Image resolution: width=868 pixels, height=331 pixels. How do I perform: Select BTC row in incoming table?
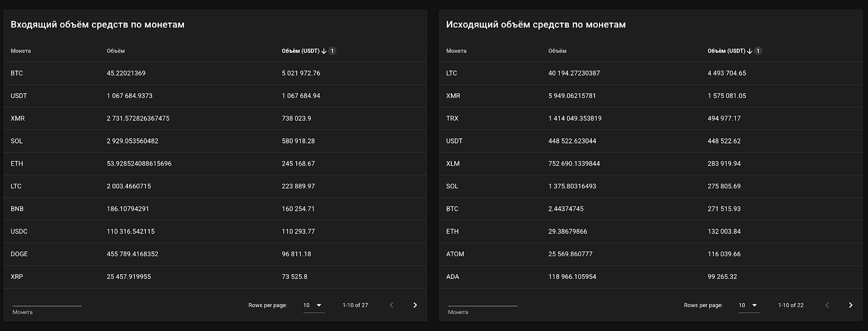point(215,73)
